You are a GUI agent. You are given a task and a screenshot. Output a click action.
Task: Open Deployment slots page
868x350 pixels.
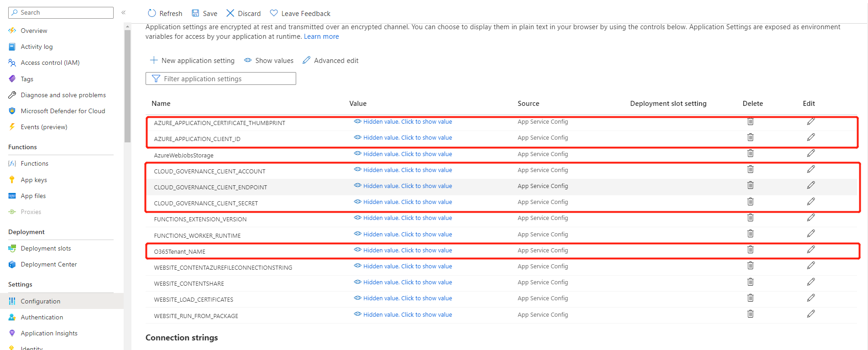tap(46, 248)
